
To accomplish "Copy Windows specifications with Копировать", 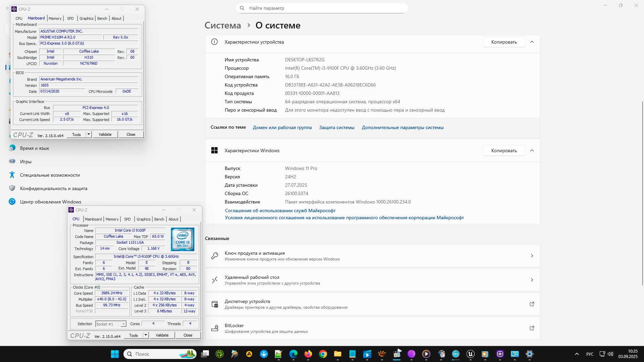I will [x=504, y=150].
